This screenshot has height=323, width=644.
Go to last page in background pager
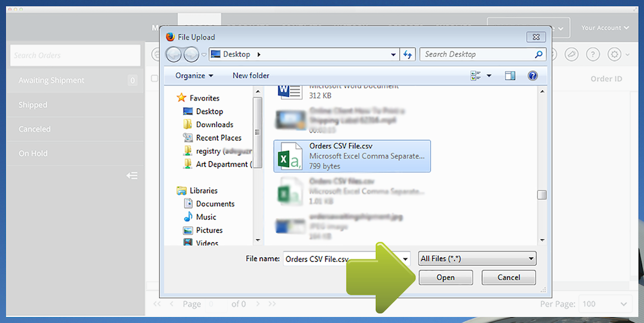272,304
